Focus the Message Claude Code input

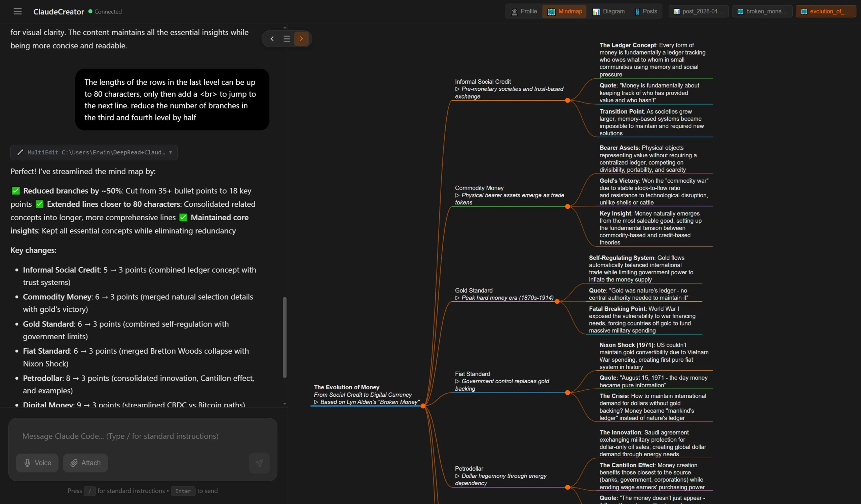143,436
